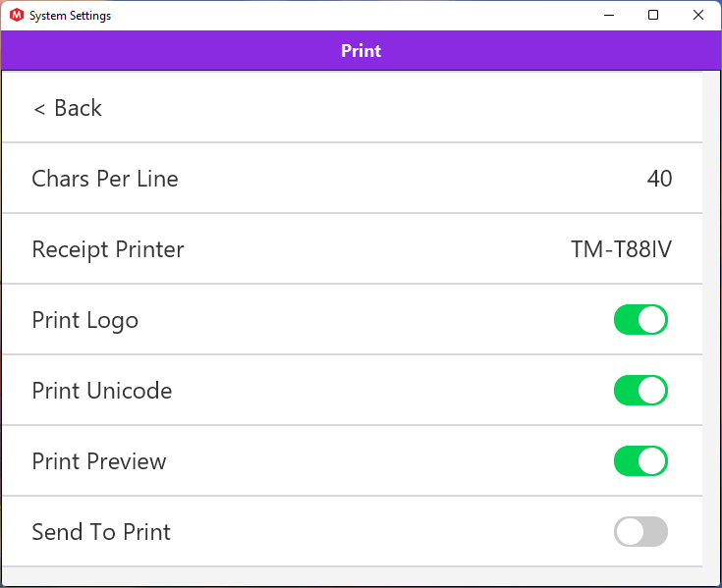Open the Receipt Printer TM-T88IV selection

point(621,249)
